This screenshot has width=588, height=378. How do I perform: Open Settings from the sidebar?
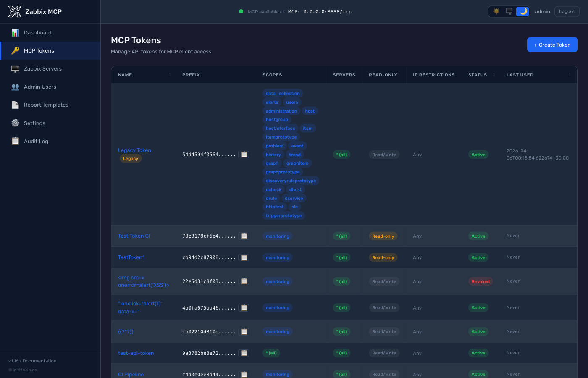(x=34, y=123)
